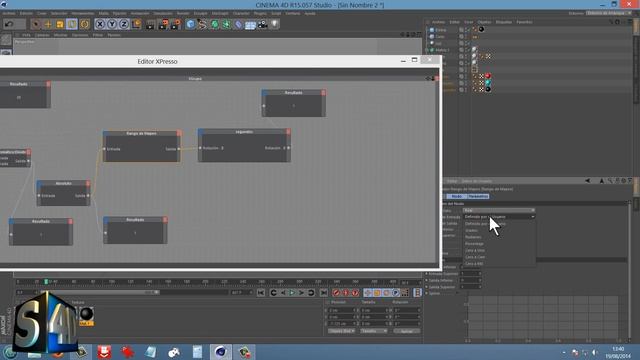The image size is (640, 360).
Task: Switch to the Nodo tab in attributes
Action: point(456,196)
